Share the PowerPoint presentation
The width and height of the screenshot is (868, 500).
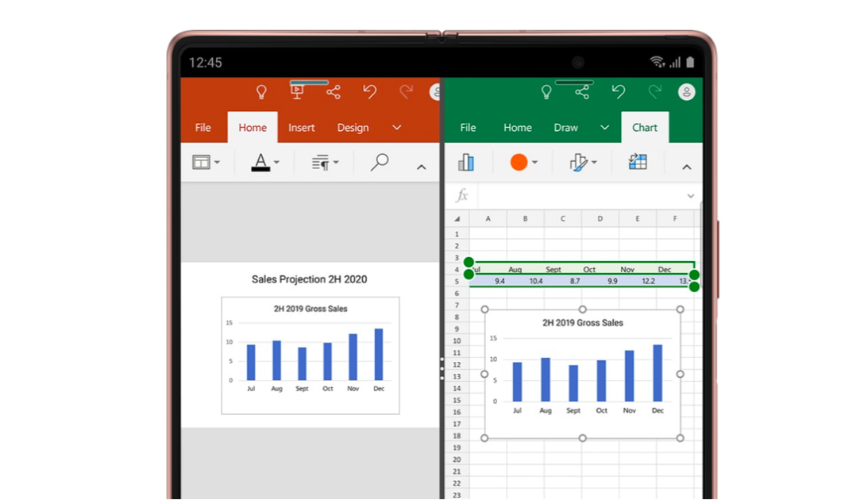click(x=334, y=92)
